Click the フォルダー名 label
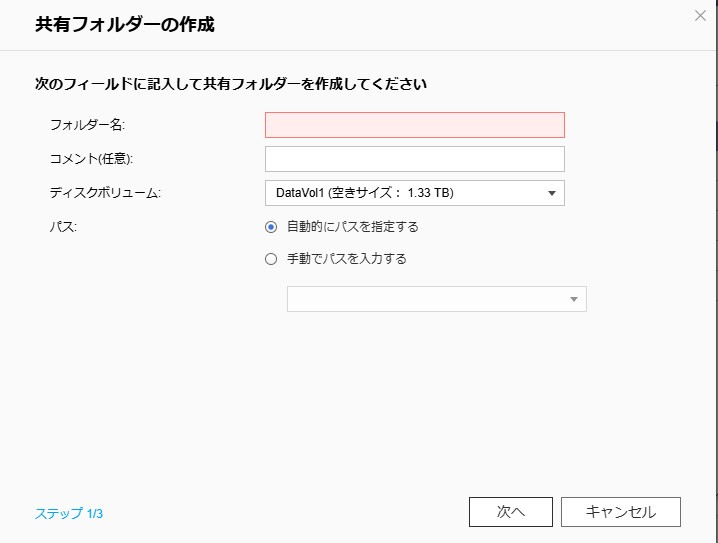The image size is (718, 543). pos(87,125)
